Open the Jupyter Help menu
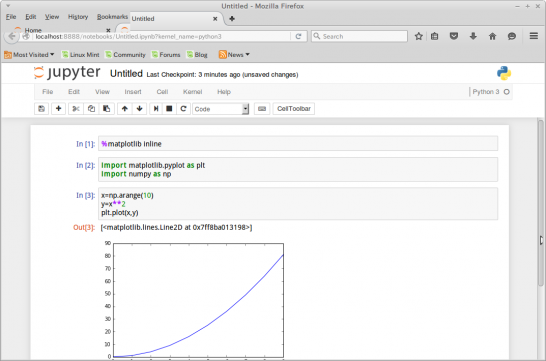The image size is (546, 361). 224,92
